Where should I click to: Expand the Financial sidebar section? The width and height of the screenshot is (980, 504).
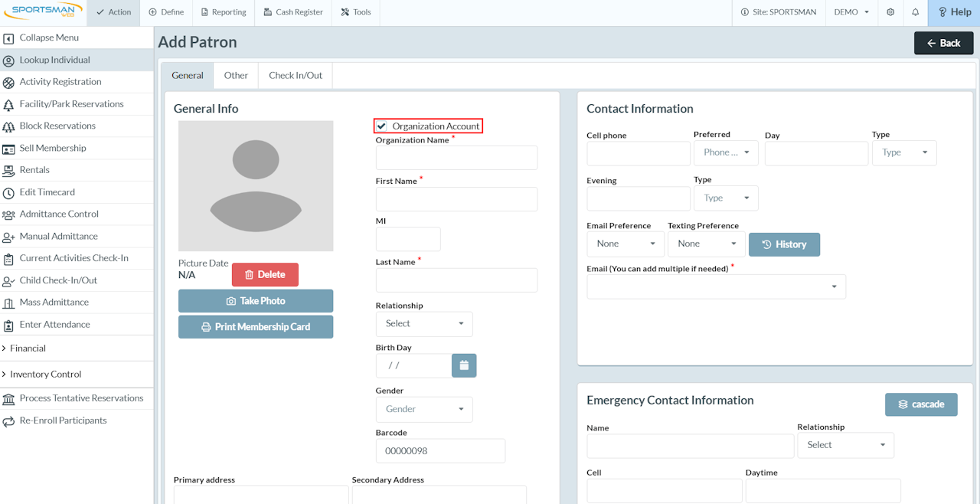pos(28,349)
